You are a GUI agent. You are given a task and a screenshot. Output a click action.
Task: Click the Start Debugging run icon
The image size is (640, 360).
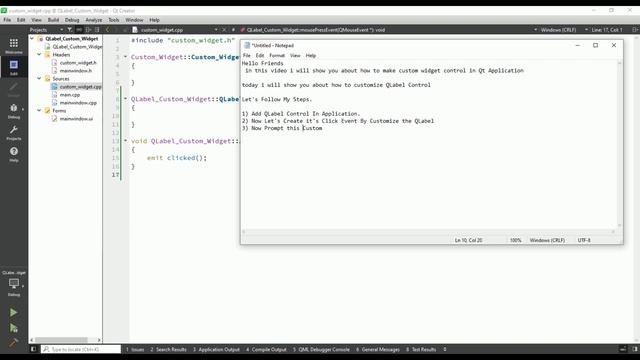click(x=13, y=328)
